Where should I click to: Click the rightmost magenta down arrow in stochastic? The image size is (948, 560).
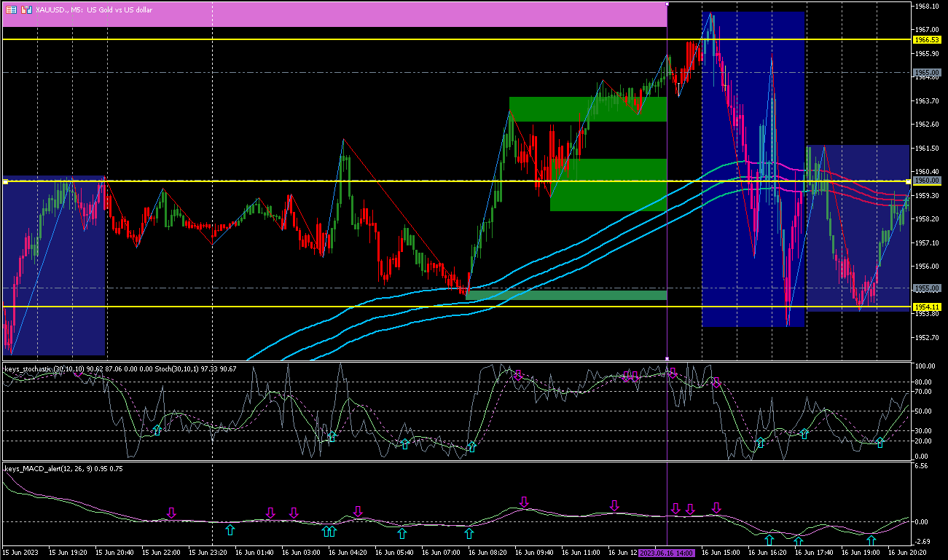[716, 382]
